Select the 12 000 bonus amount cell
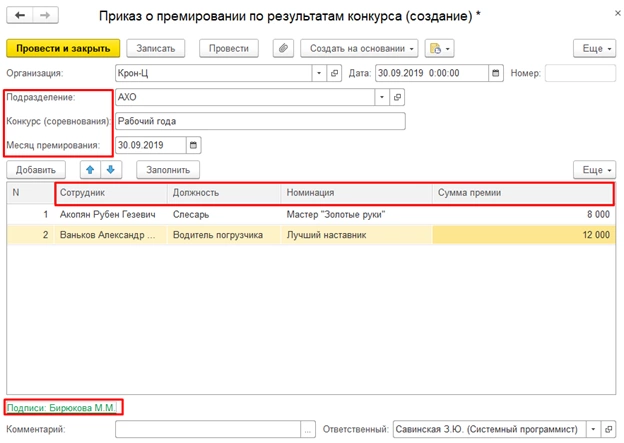 524,235
